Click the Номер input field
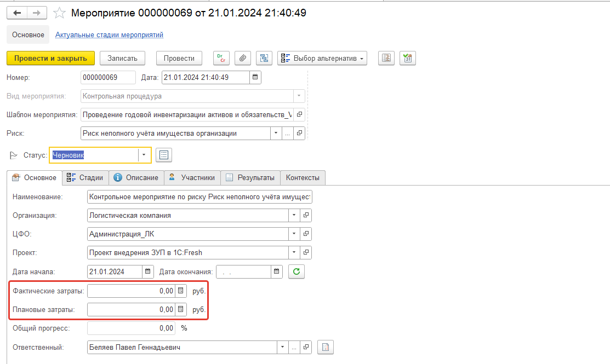Viewport: 610px width, 364px height. [x=108, y=77]
